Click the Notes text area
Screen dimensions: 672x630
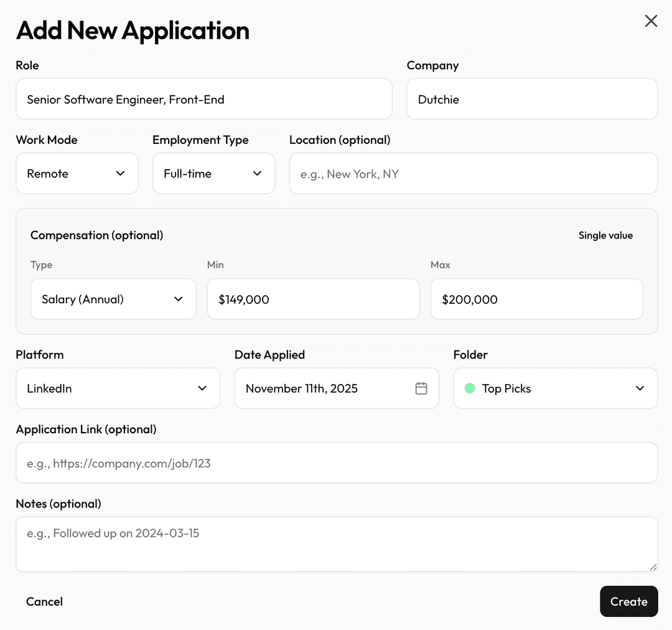pyautogui.click(x=336, y=543)
